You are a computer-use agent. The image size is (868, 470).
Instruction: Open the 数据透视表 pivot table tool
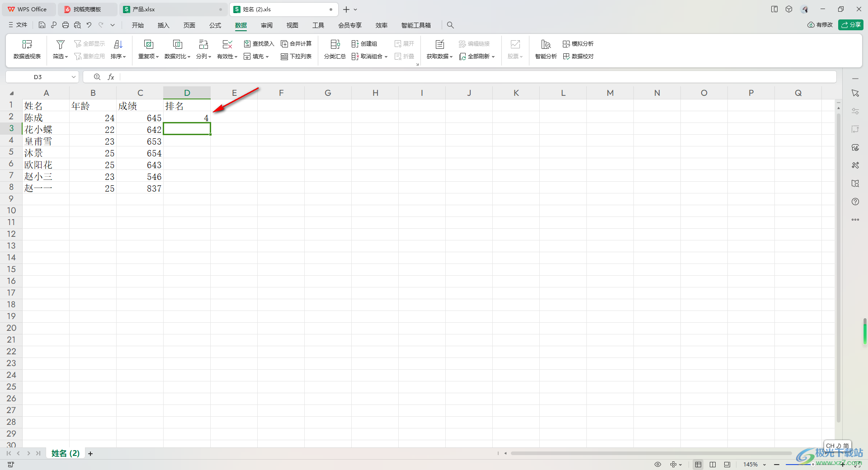click(x=27, y=49)
